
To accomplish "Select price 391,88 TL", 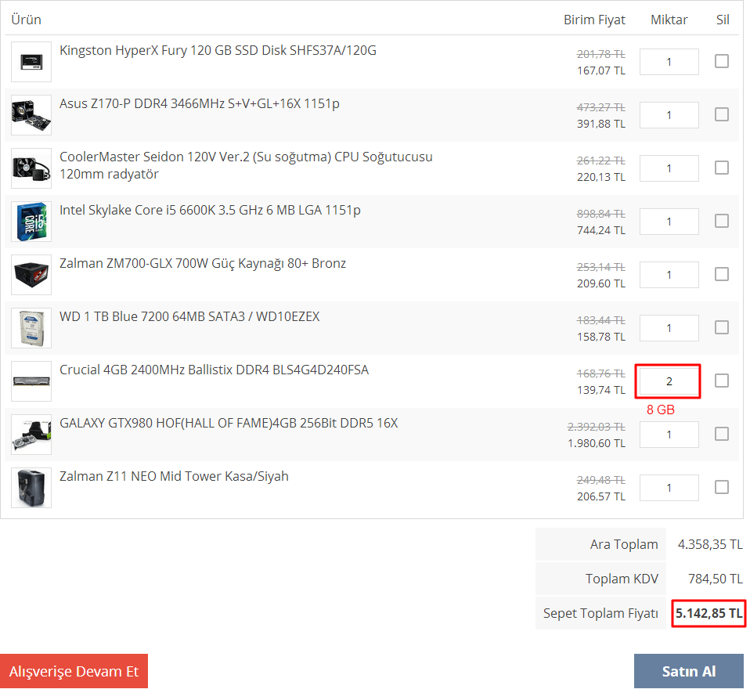I will pos(601,124).
